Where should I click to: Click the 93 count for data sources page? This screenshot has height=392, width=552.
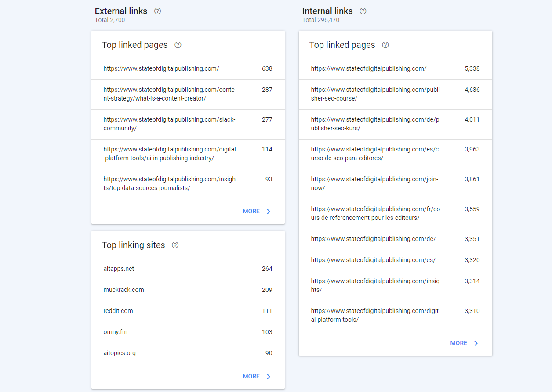click(x=269, y=179)
